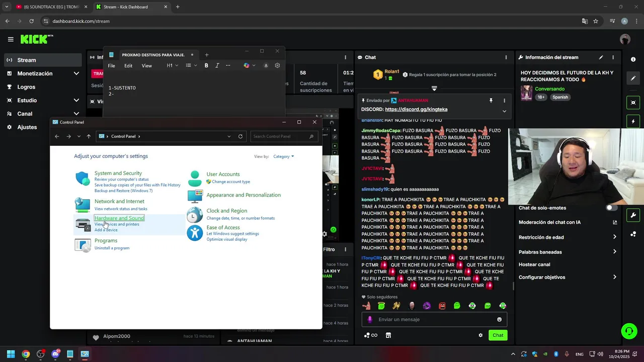
Task: Toggle Chat de solo-emotes switch
Action: 611,208
